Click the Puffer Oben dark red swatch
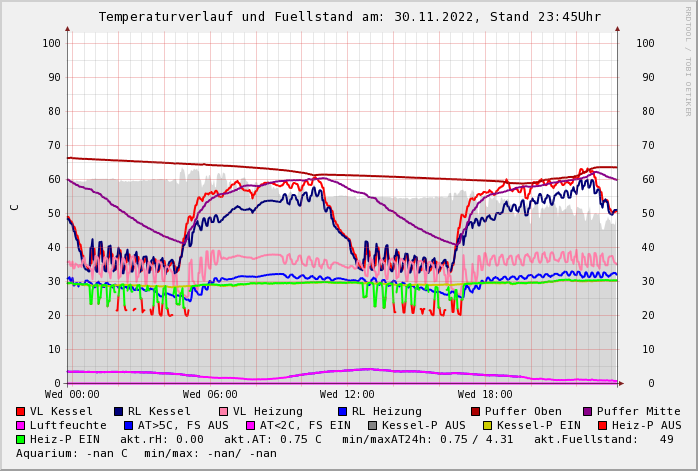Viewport: 698px width, 471px height. [x=476, y=411]
